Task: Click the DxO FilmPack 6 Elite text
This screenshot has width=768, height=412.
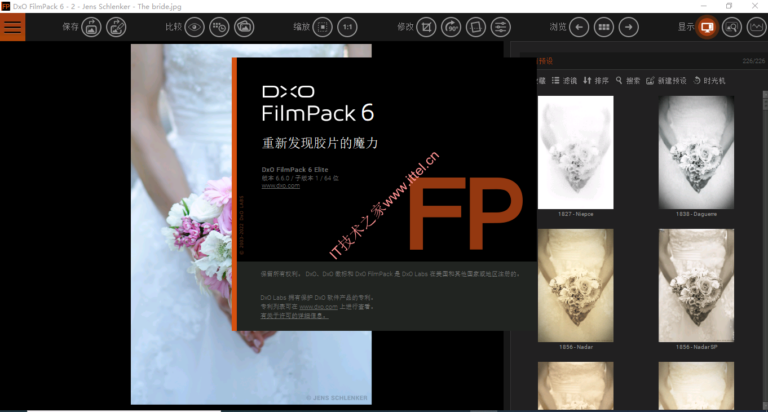Action: [x=295, y=170]
